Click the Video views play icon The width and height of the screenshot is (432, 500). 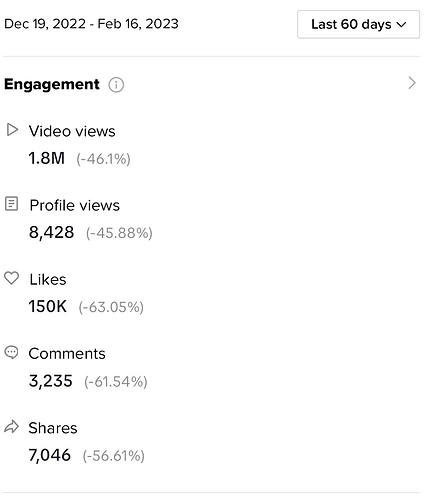click(x=12, y=130)
